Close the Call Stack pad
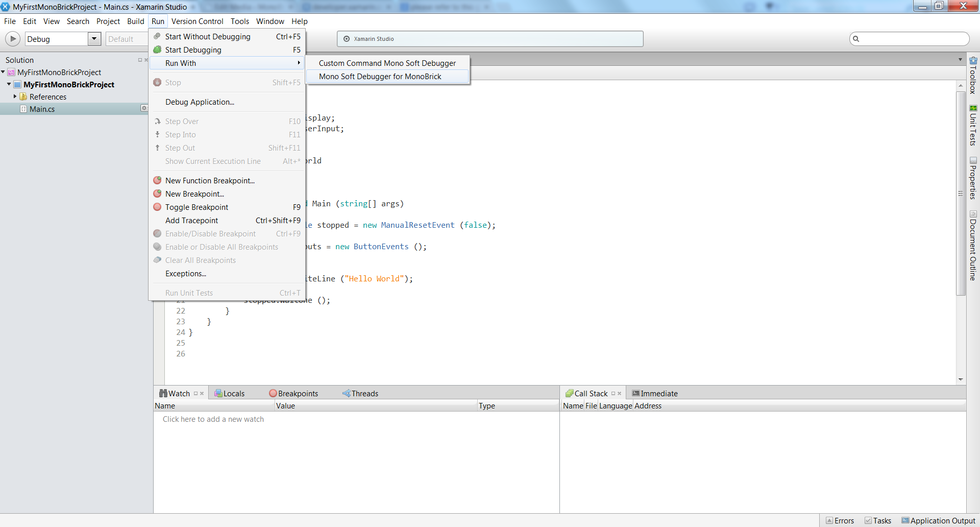Viewport: 980px width, 527px height. 620,393
